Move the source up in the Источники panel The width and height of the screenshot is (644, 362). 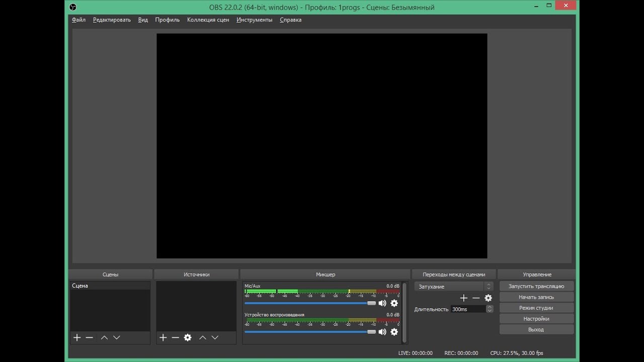click(202, 338)
